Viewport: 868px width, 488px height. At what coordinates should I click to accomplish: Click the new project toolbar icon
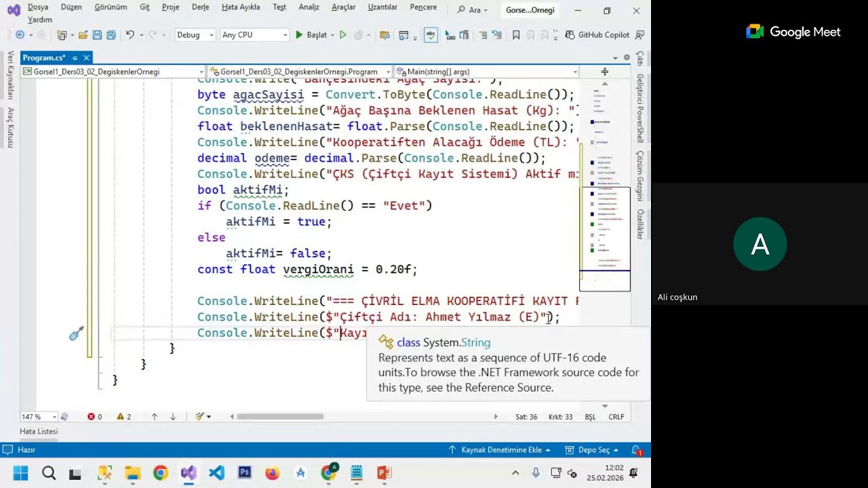click(x=62, y=35)
